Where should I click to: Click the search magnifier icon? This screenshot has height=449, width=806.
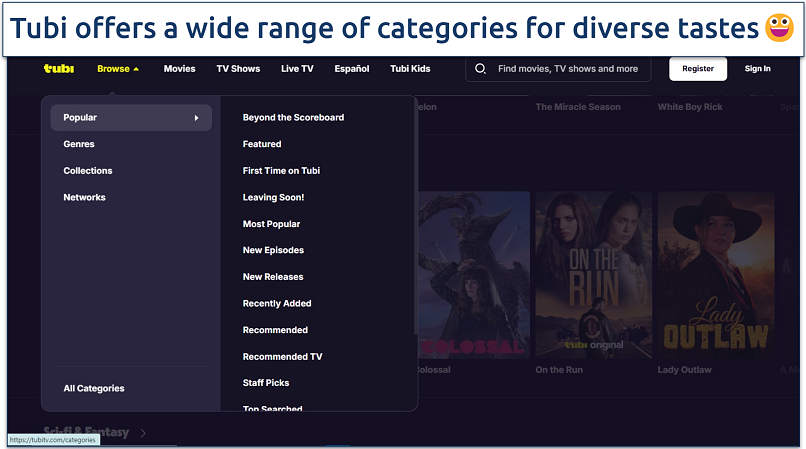(480, 68)
